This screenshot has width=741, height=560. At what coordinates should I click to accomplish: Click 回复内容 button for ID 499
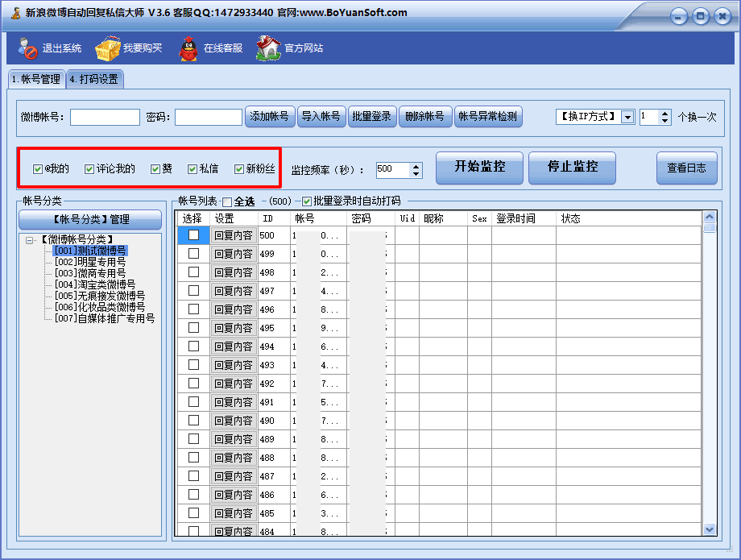234,254
